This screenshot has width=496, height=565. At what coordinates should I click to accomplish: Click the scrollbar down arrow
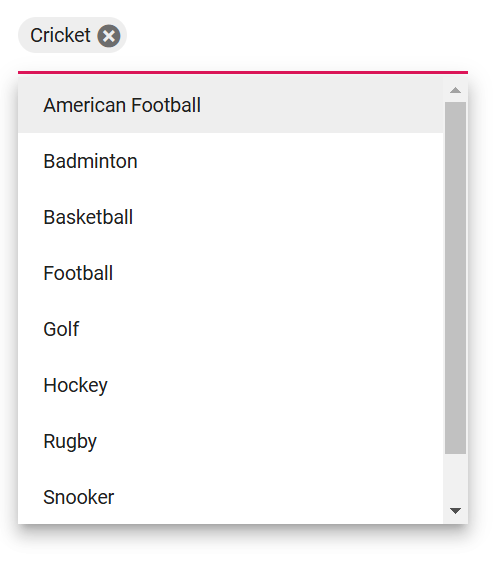point(455,511)
